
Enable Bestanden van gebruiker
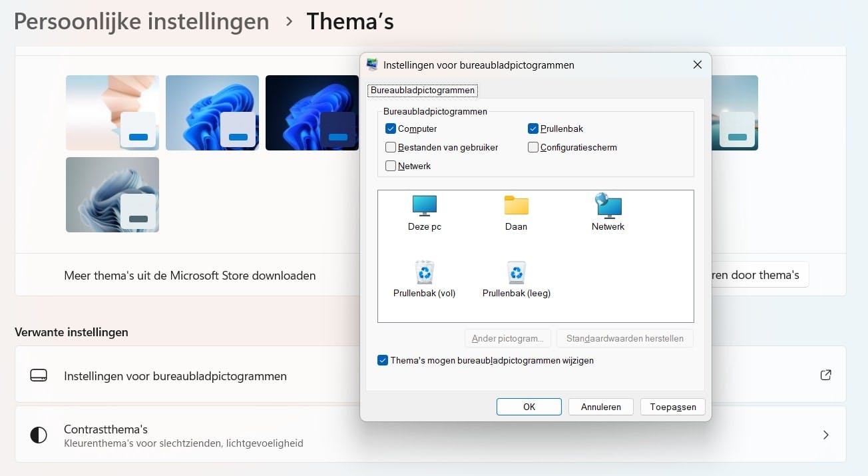coord(391,147)
